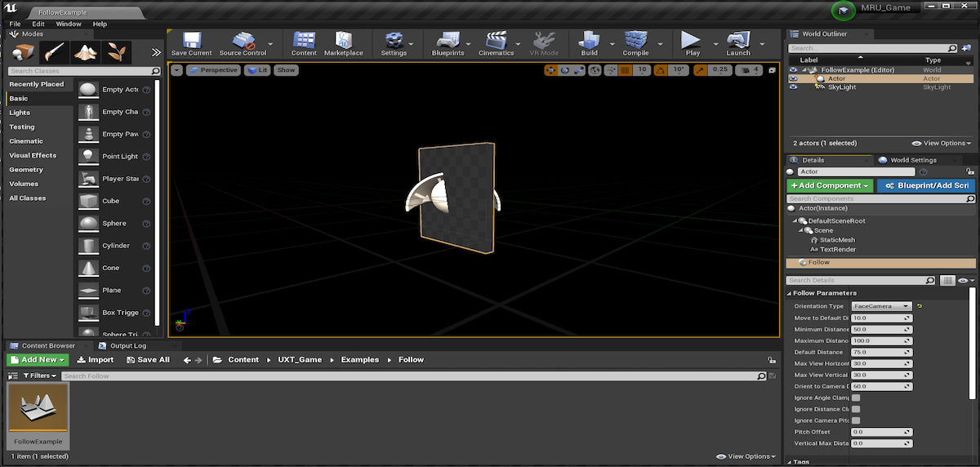This screenshot has width=980, height=467.
Task: Click the Save Current toolbar icon
Action: coord(191,42)
